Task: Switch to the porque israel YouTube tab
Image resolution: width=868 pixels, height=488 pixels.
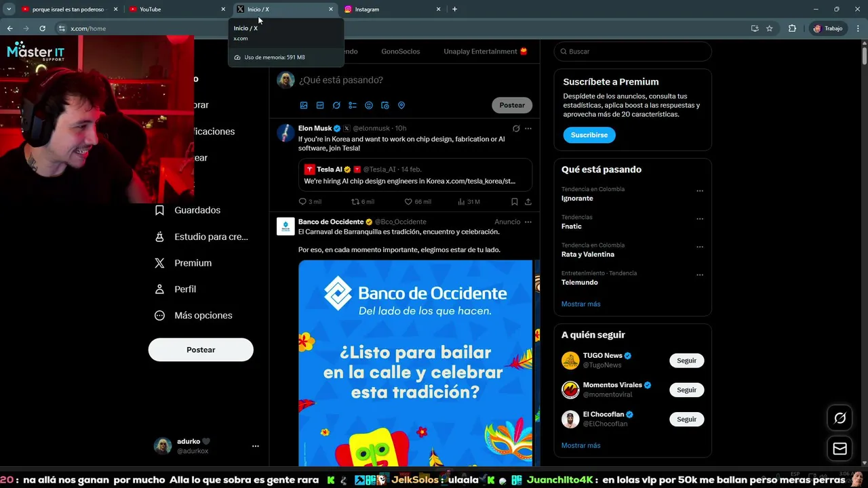Action: (x=68, y=9)
